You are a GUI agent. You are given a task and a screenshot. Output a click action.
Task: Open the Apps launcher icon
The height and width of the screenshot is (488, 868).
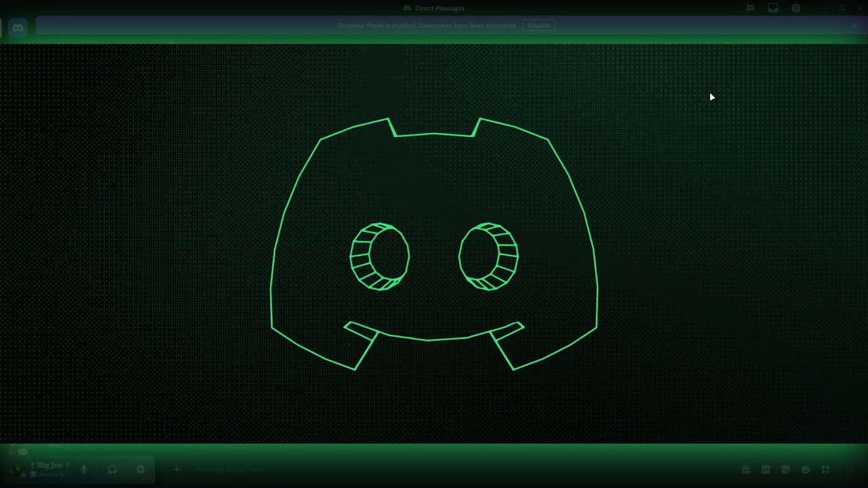pyautogui.click(x=825, y=469)
